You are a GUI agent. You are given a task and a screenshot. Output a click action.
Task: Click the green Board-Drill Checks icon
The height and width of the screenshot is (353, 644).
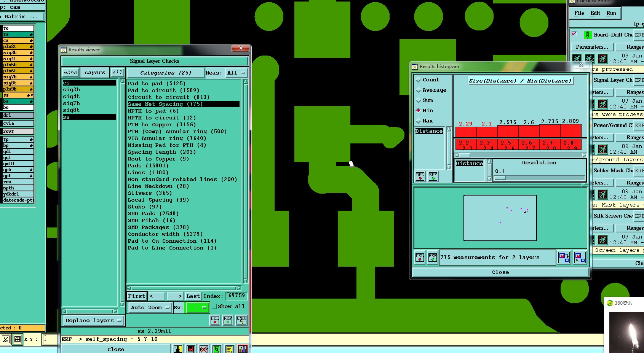click(588, 35)
